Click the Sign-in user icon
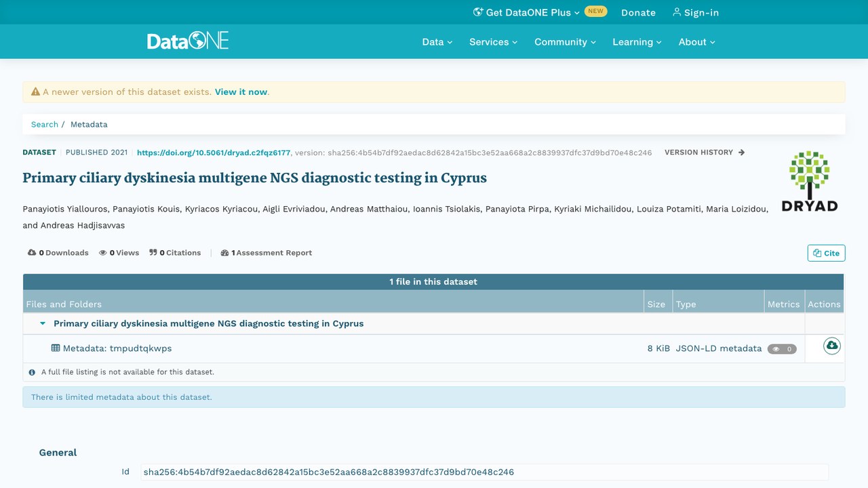Image resolution: width=868 pixels, height=488 pixels. [676, 12]
